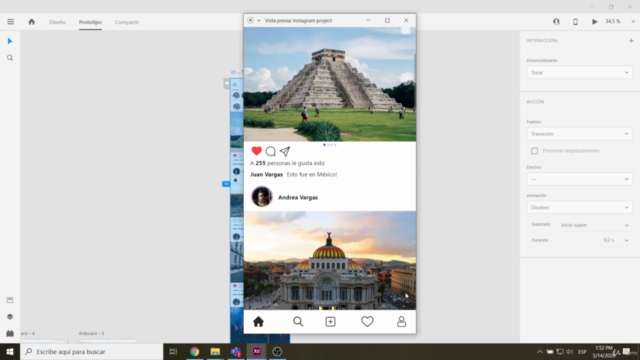Viewport: 640px width, 360px height.
Task: Click the Windows Start button
Action: (10, 351)
